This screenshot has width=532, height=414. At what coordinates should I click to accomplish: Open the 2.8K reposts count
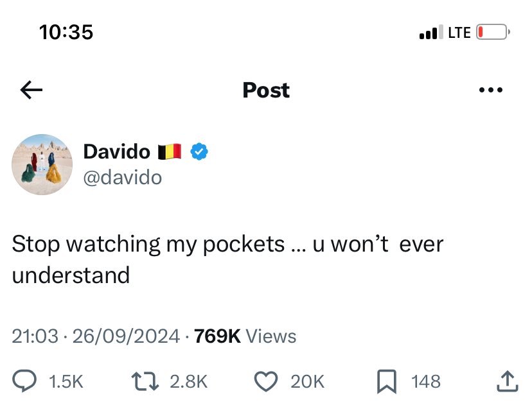coord(188,381)
